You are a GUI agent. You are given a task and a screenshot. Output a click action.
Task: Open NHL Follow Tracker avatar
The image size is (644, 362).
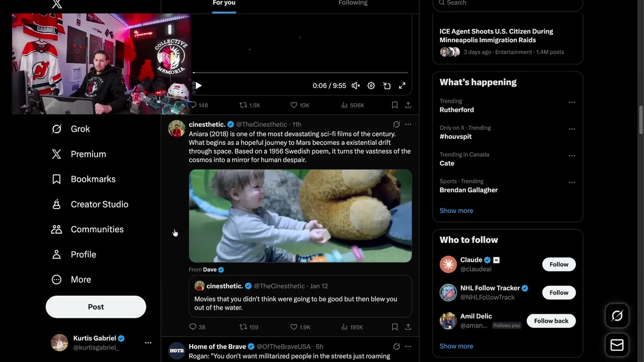click(448, 293)
